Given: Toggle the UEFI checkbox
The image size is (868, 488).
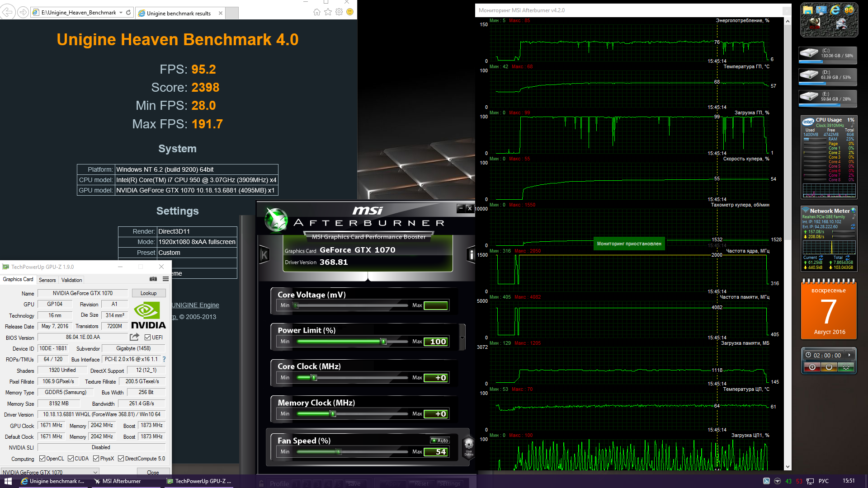Looking at the screenshot, I should pos(147,338).
